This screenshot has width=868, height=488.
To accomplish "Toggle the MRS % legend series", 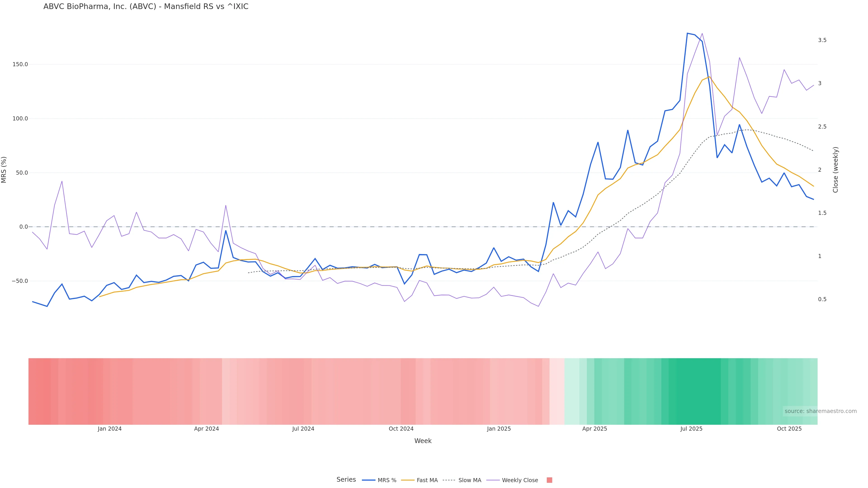I will [387, 480].
